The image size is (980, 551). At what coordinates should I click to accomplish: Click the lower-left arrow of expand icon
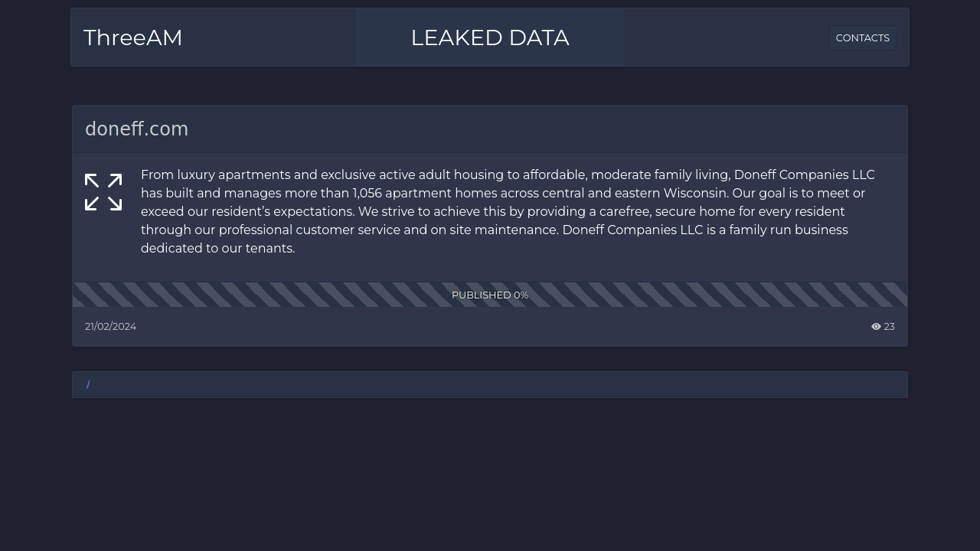tap(92, 204)
